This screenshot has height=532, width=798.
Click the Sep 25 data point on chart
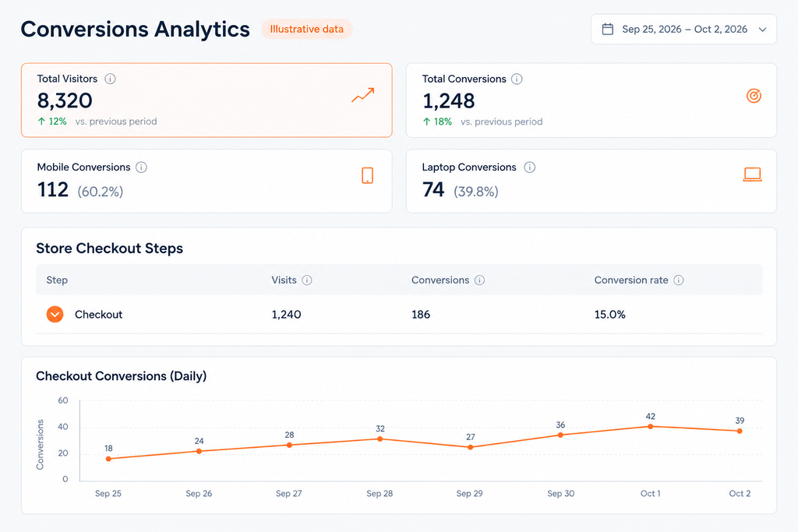[x=108, y=459]
